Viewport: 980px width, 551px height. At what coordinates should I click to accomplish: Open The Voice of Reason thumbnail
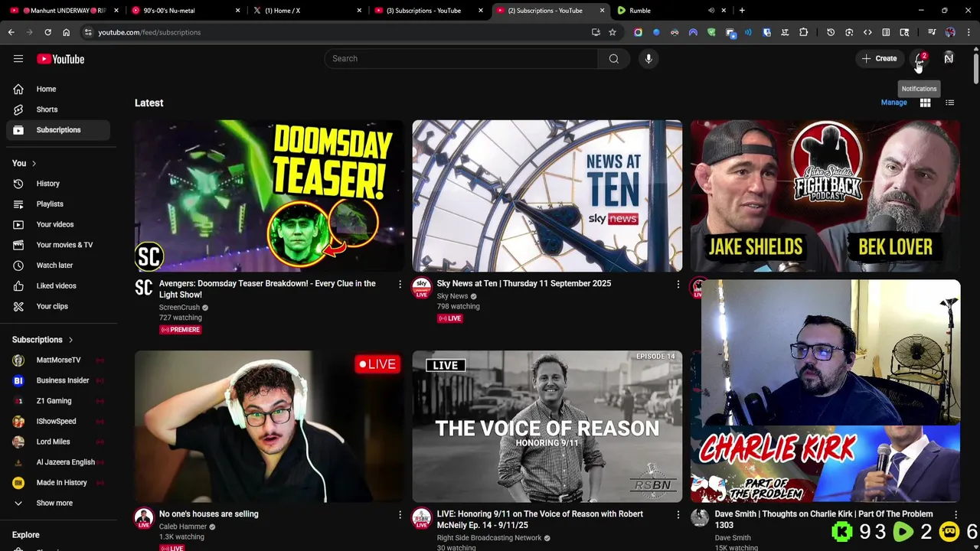pos(547,426)
